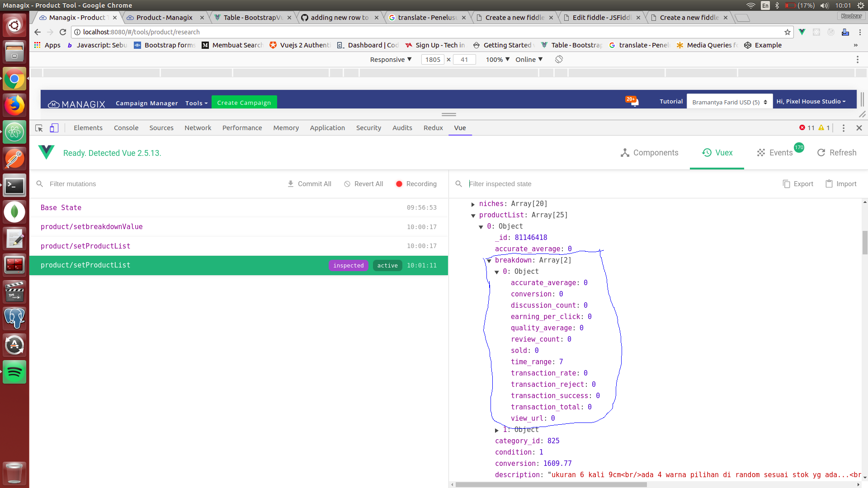Expand the niches Array in state
The height and width of the screenshot is (488, 868).
click(x=473, y=204)
